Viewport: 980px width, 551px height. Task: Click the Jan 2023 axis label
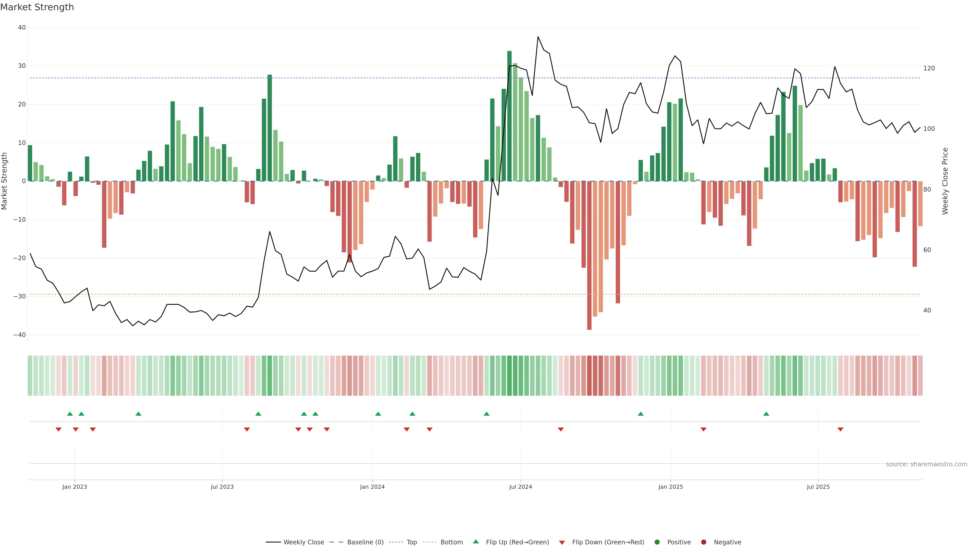point(75,487)
